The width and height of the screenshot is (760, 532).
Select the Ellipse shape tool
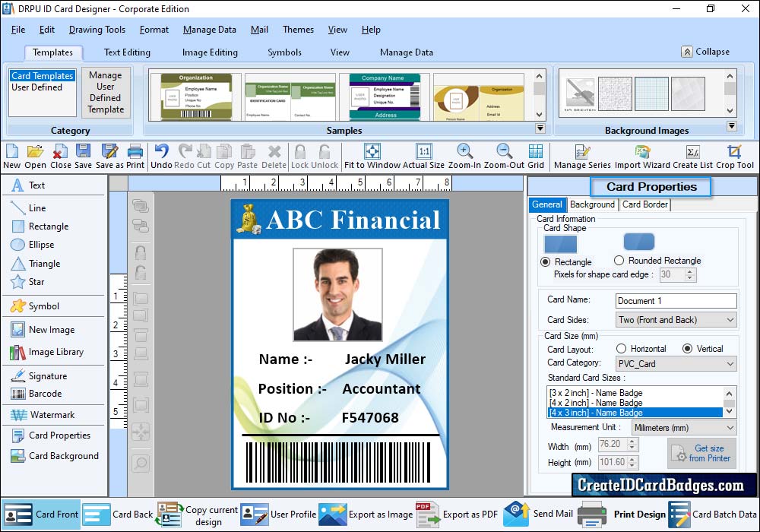33,245
